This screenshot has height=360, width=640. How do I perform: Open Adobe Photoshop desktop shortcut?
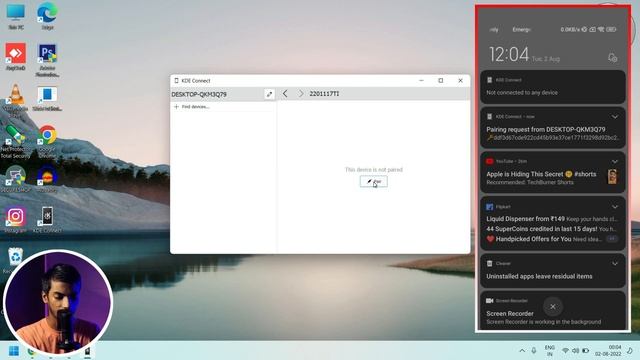point(47,60)
